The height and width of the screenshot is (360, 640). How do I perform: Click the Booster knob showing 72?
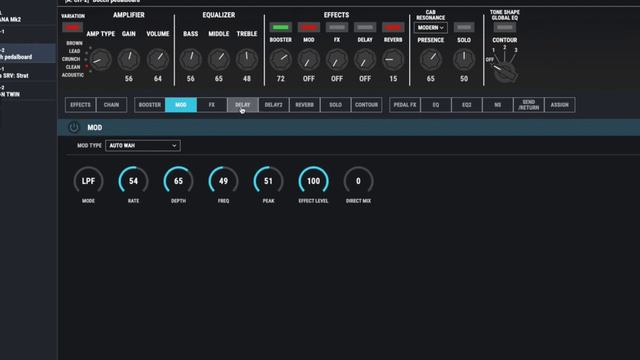click(280, 60)
